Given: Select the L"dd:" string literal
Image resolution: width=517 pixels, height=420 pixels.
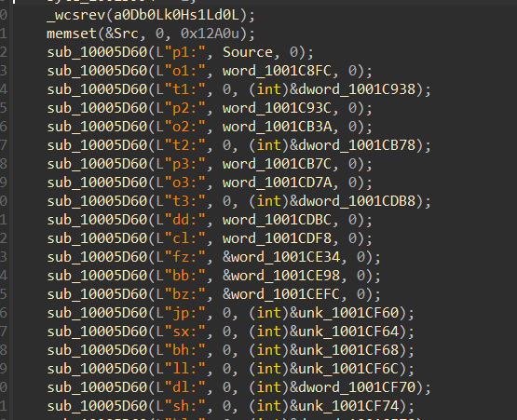Looking at the screenshot, I should coord(181,220).
